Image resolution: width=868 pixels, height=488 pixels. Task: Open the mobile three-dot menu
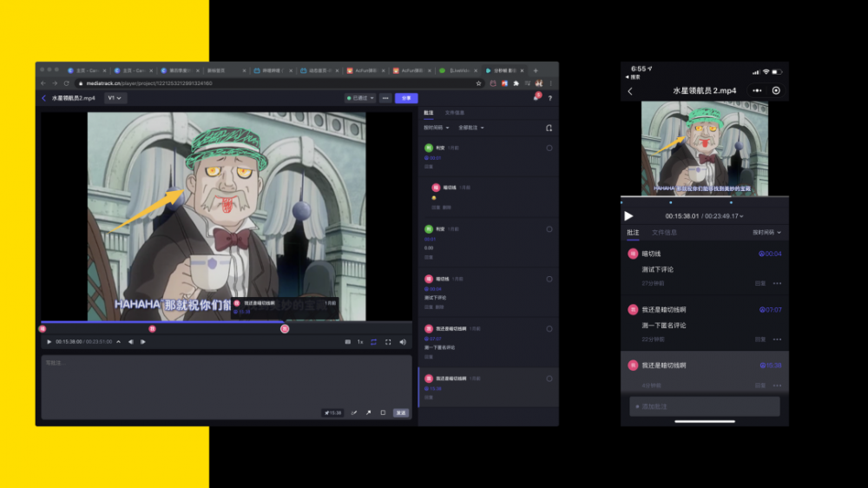coord(757,91)
